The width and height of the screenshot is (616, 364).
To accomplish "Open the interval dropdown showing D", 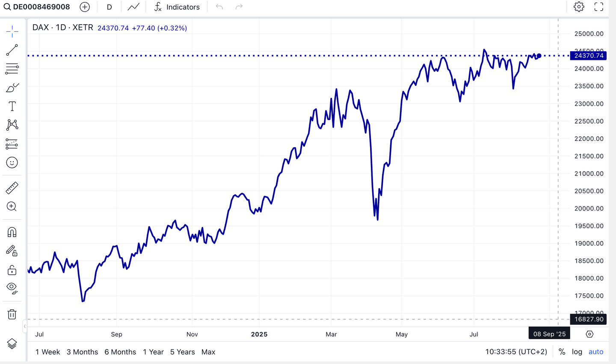I will click(x=109, y=7).
